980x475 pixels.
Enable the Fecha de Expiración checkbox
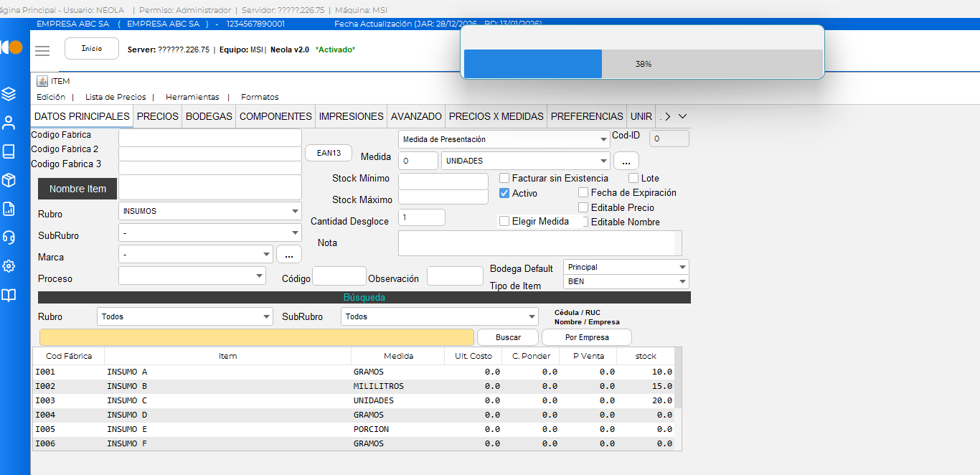click(x=583, y=192)
